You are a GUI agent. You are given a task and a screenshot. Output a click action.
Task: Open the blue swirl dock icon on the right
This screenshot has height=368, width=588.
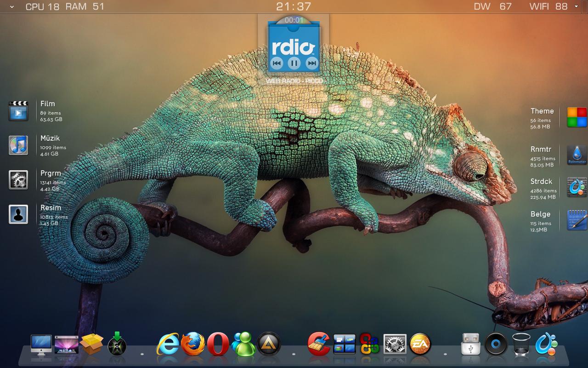(x=547, y=344)
